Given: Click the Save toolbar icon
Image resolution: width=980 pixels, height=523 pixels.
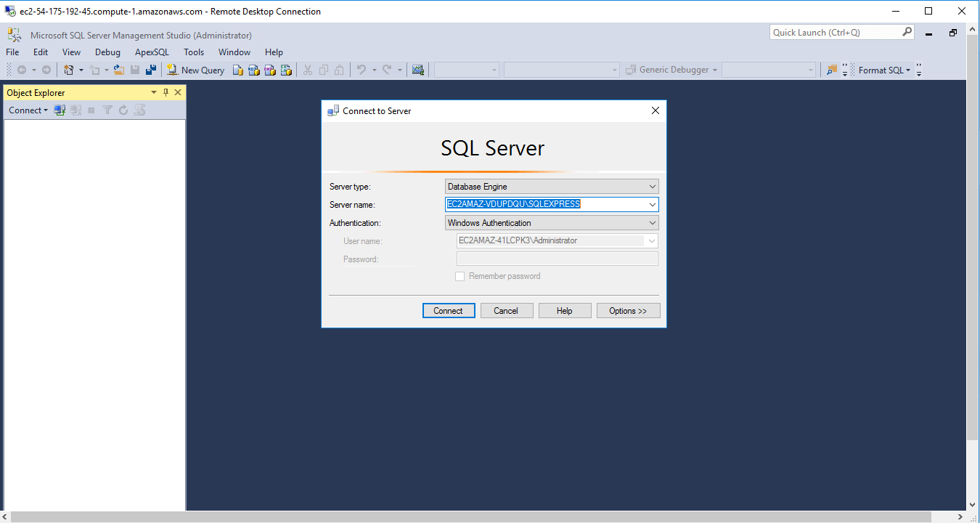Looking at the screenshot, I should tap(135, 70).
